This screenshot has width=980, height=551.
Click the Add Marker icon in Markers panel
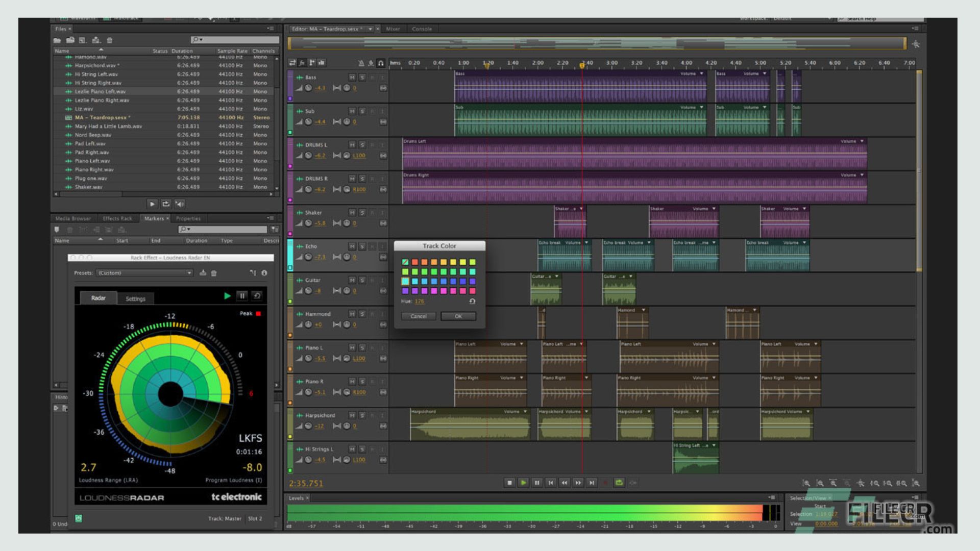coord(57,230)
